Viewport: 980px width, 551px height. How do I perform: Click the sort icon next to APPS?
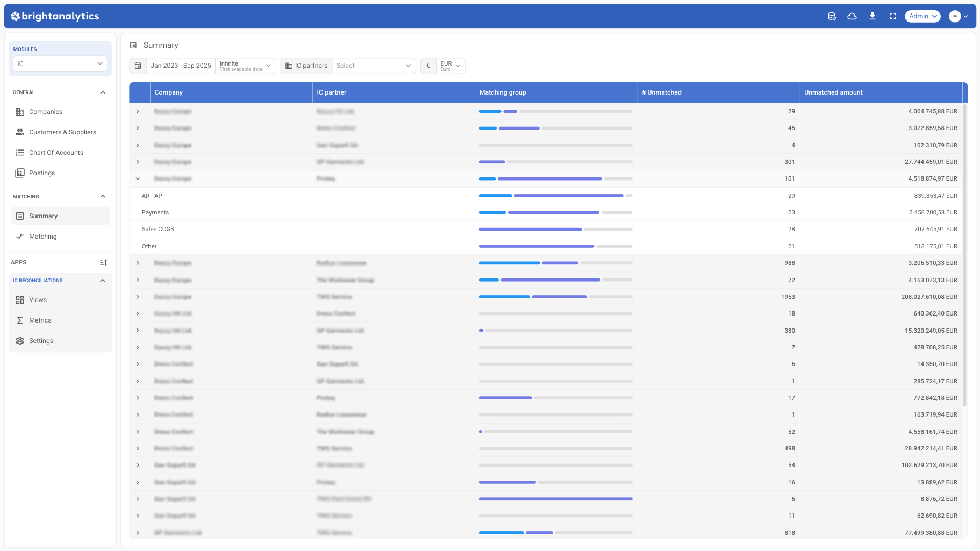[x=103, y=262]
